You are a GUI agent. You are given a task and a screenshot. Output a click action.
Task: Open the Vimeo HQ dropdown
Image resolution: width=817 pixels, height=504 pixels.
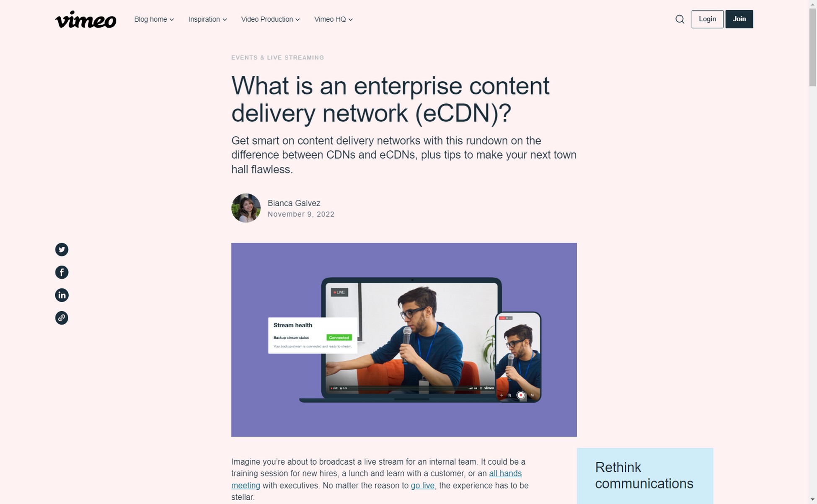tap(333, 19)
